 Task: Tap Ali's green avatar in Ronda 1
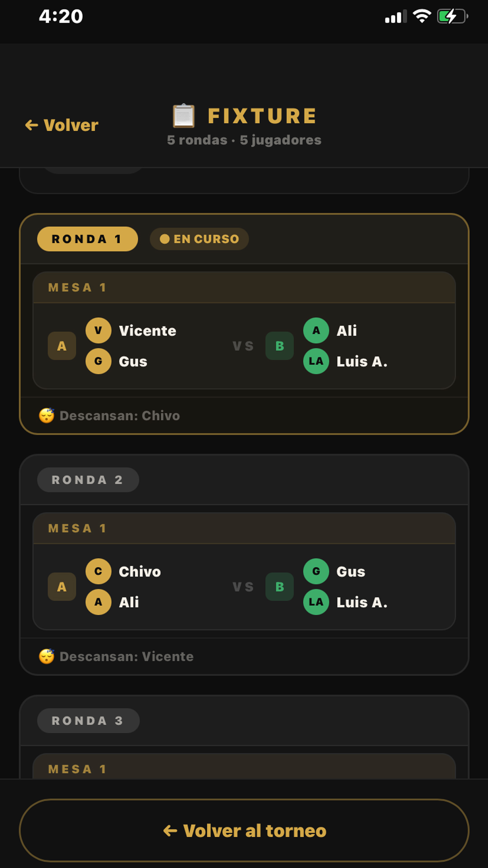coord(316,330)
